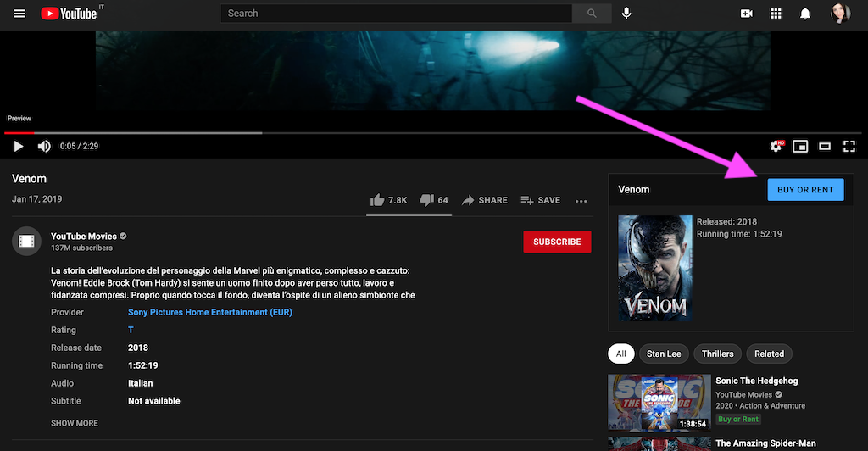The height and width of the screenshot is (451, 868).
Task: Click the search magnifier button
Action: click(x=592, y=14)
